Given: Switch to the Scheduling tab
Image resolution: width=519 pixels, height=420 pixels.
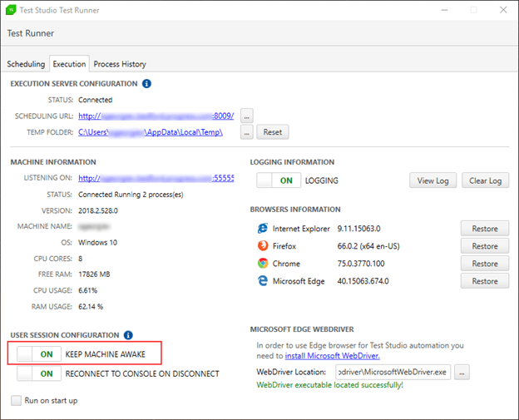Looking at the screenshot, I should (26, 64).
